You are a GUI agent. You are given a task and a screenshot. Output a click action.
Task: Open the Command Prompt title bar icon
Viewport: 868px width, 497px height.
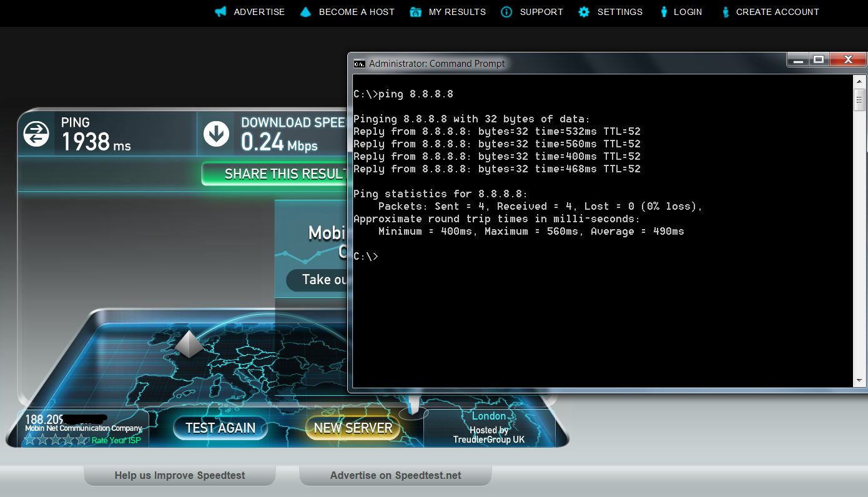(x=359, y=63)
